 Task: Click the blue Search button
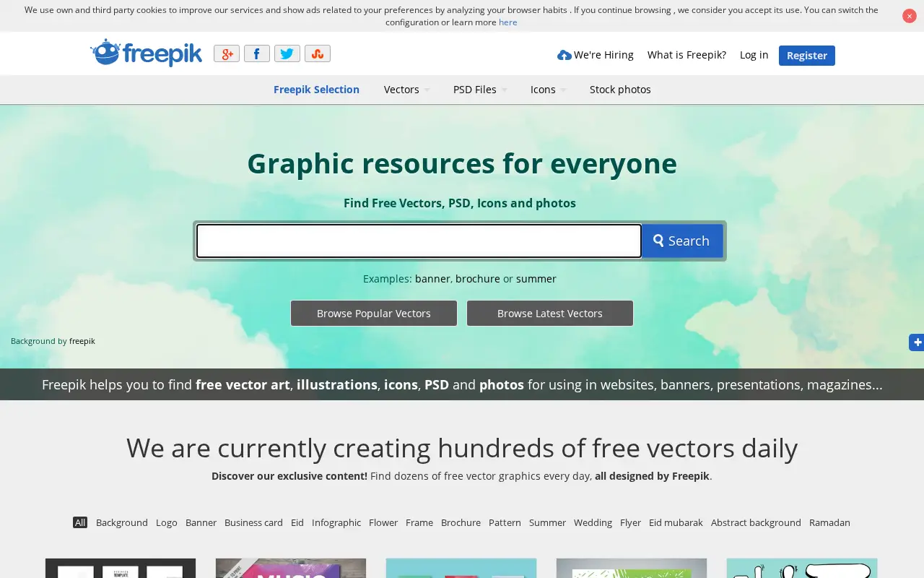pyautogui.click(x=682, y=241)
